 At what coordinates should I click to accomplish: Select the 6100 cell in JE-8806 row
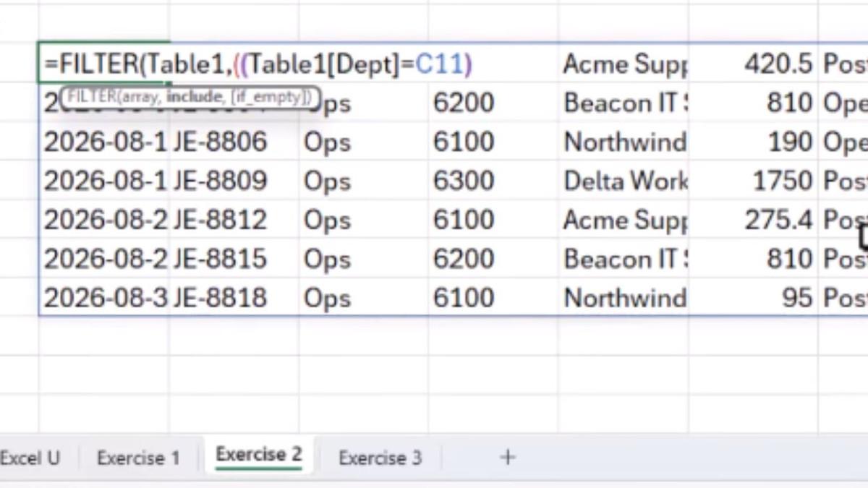coord(493,142)
